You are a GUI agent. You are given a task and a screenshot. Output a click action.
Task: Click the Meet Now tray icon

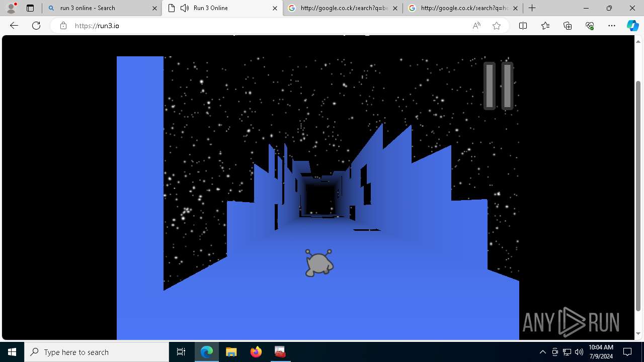pos(555,352)
